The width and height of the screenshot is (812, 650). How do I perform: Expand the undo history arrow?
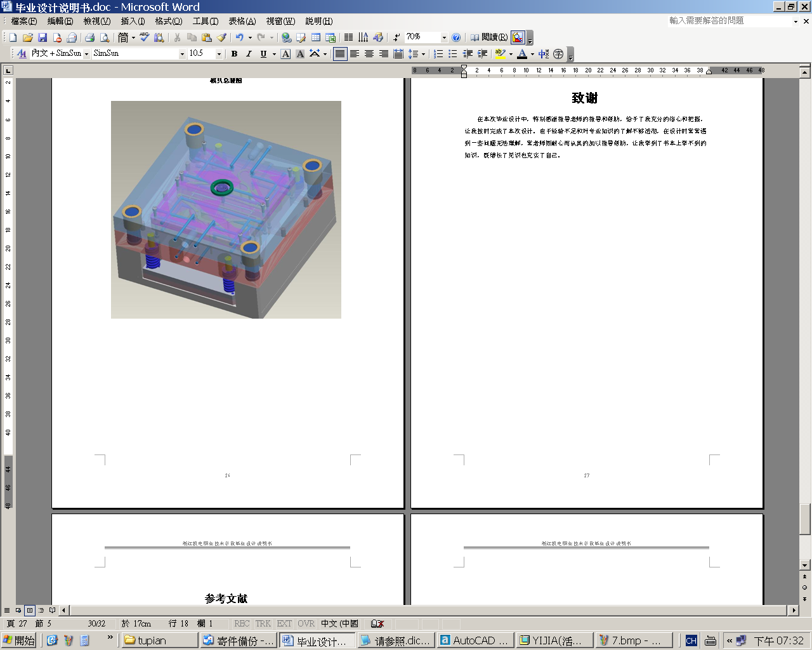click(x=250, y=37)
